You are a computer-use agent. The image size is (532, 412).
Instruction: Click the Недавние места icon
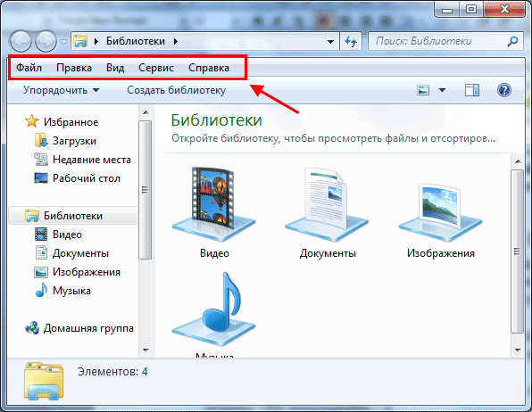pos(41,160)
